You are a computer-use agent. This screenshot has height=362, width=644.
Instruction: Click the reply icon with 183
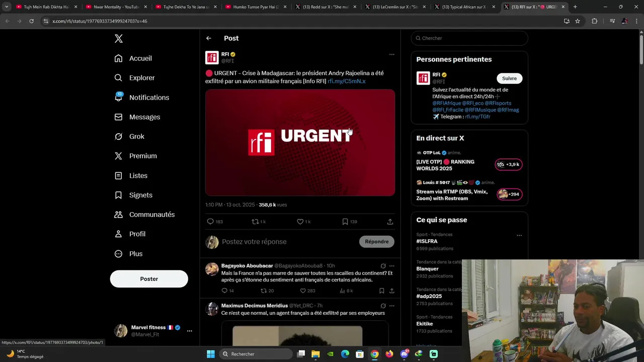(215, 222)
